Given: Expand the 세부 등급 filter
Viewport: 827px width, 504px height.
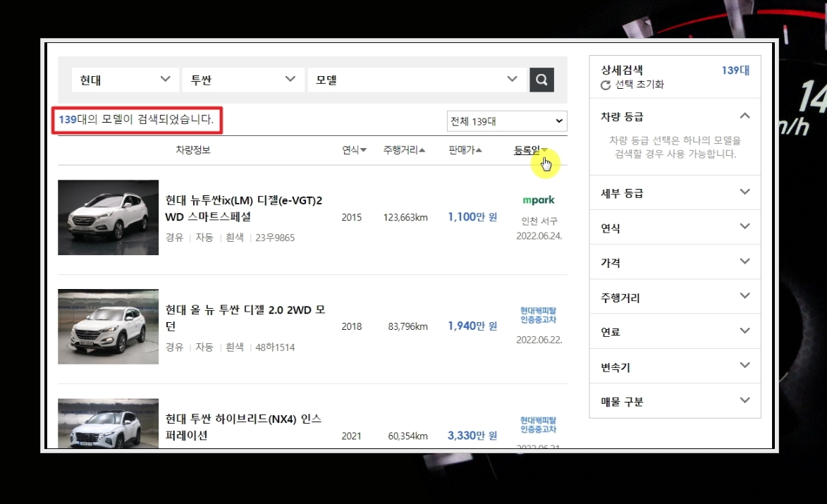Looking at the screenshot, I should coord(675,193).
